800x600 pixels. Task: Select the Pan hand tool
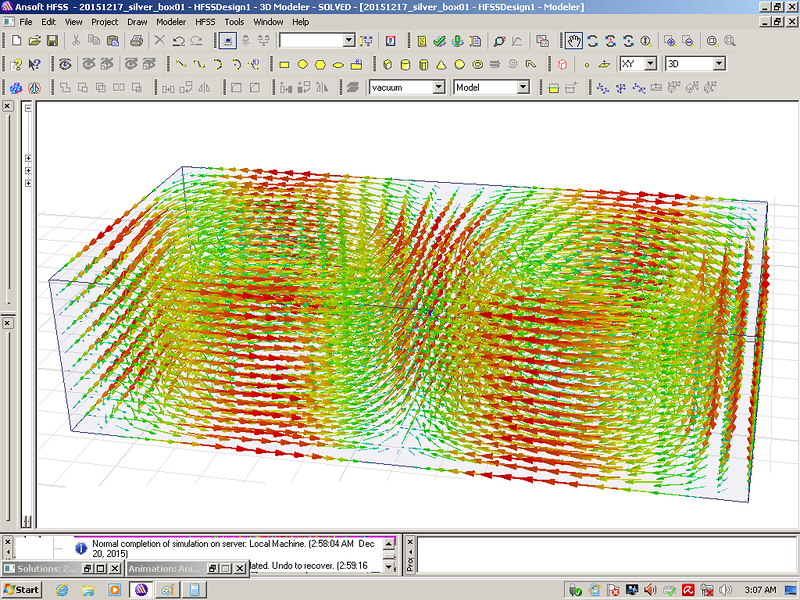pos(574,41)
